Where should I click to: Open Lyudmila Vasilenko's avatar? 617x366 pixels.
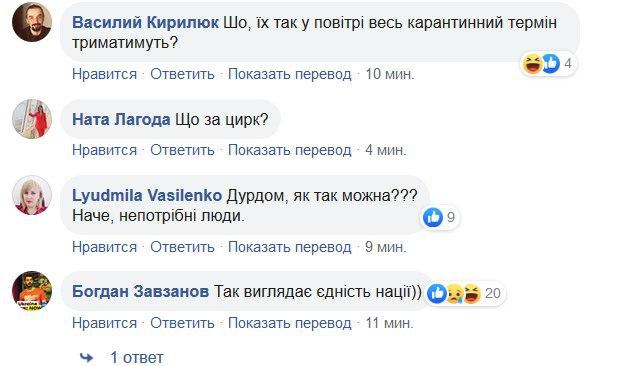pyautogui.click(x=32, y=195)
